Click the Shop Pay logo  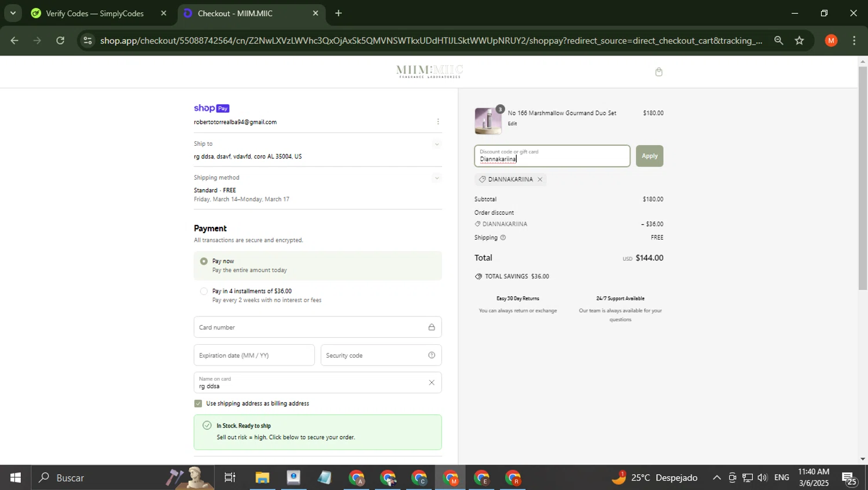pyautogui.click(x=212, y=108)
